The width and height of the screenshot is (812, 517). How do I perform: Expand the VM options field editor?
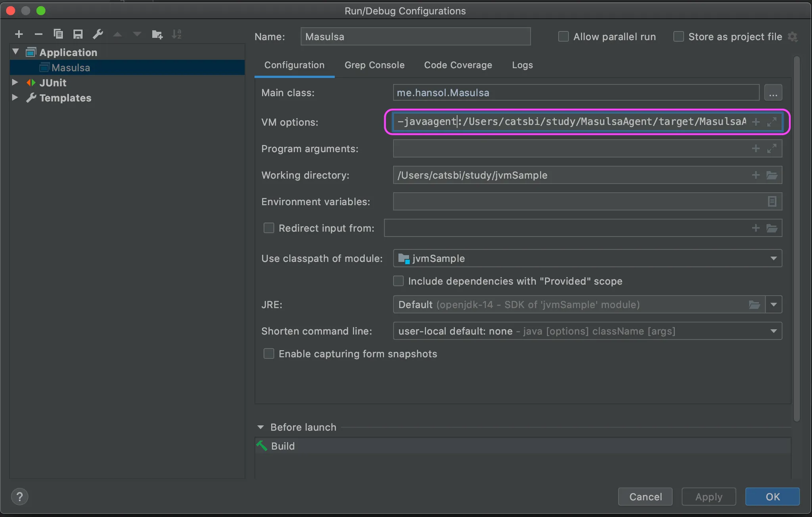click(772, 122)
